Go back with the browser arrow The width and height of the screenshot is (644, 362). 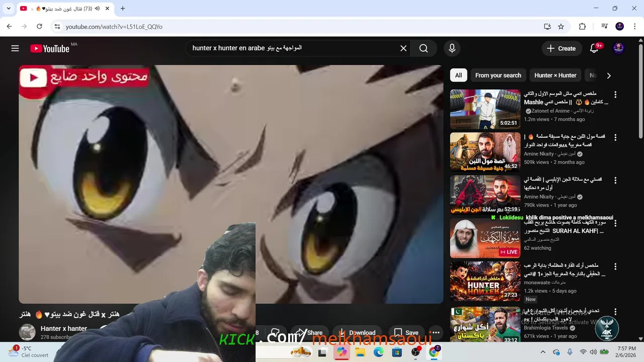tap(9, 27)
